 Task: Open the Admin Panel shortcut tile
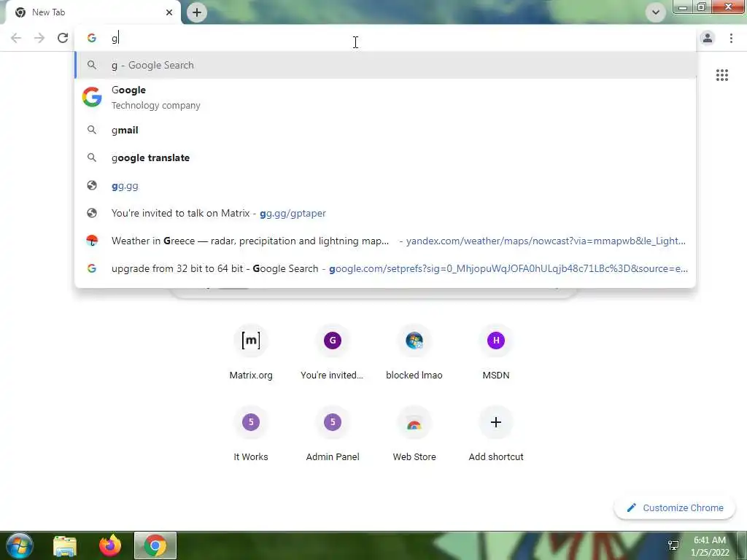click(332, 435)
